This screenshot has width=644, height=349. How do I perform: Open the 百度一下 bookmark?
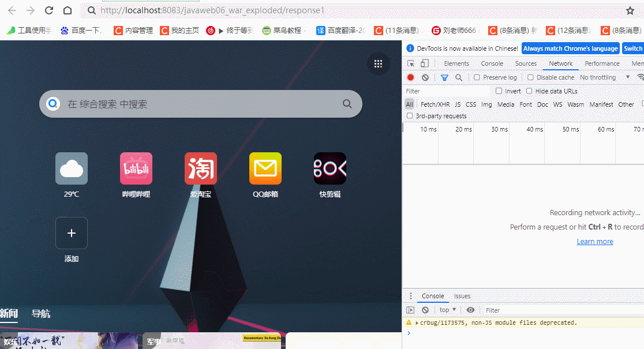pyautogui.click(x=81, y=31)
